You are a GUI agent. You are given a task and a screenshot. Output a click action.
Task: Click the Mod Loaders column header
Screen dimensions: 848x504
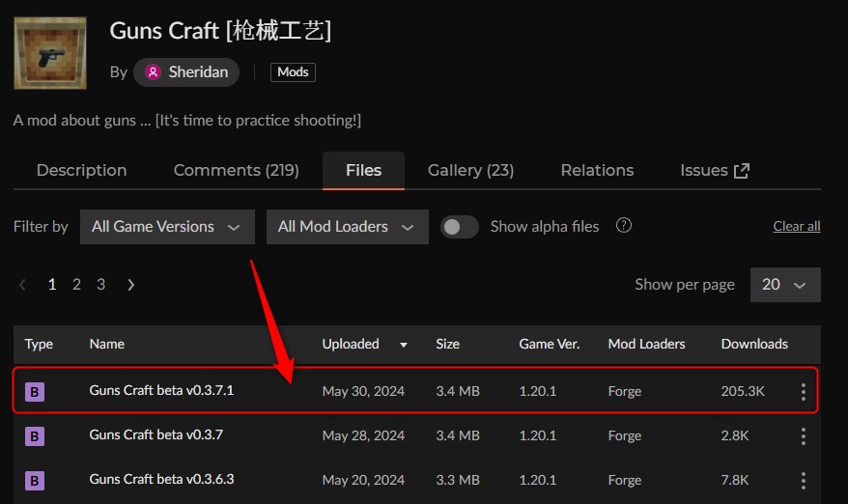(x=646, y=344)
